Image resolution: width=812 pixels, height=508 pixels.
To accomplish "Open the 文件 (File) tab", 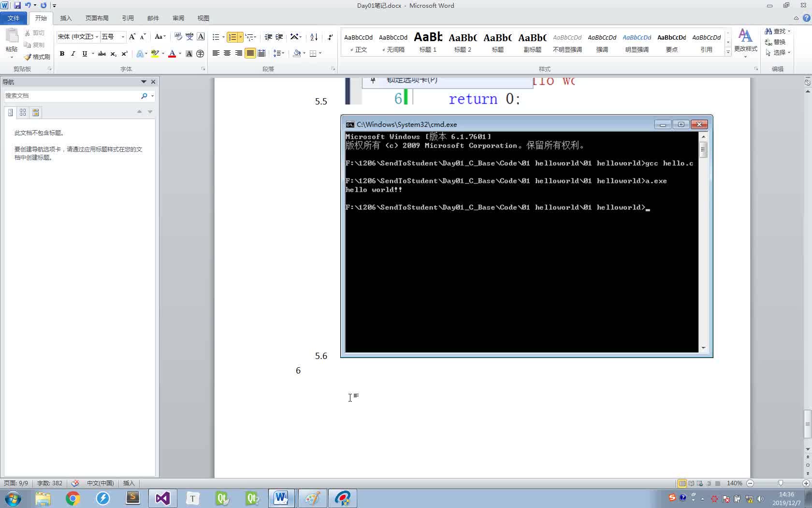I will pos(14,18).
